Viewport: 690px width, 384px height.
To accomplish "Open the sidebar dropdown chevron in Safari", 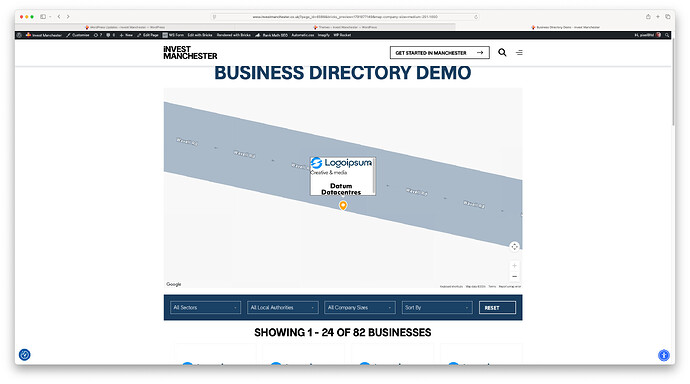I will click(x=50, y=17).
